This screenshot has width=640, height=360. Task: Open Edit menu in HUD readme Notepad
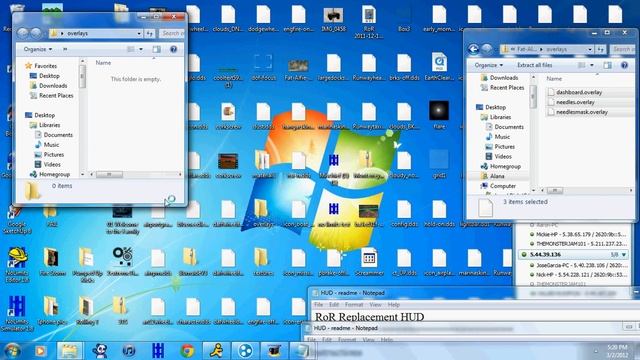(x=334, y=304)
